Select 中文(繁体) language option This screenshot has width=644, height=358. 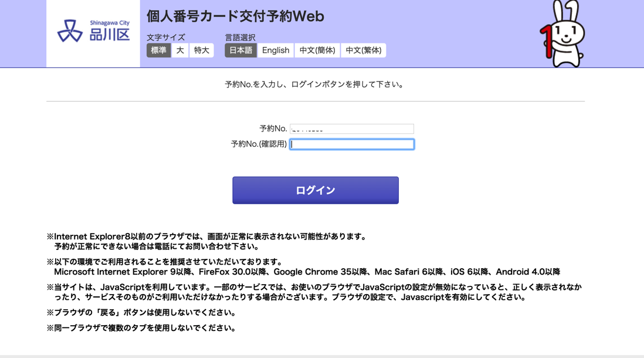click(x=364, y=50)
